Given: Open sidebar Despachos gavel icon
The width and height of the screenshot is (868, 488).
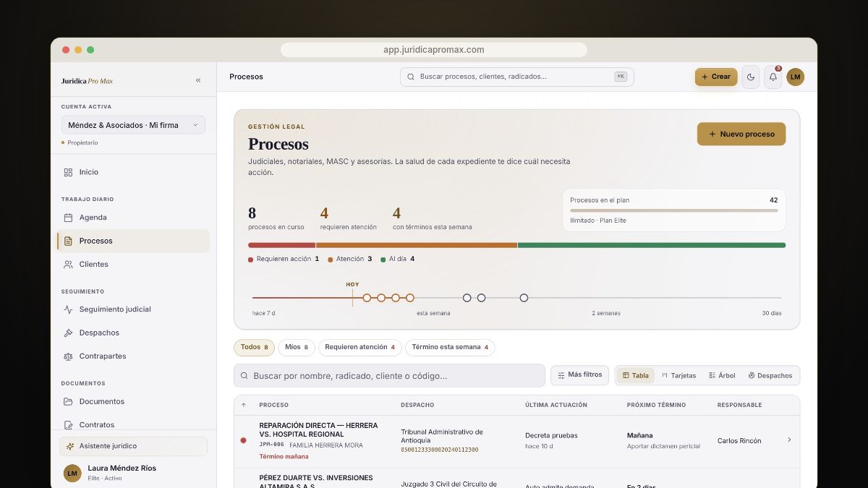Looking at the screenshot, I should click(68, 333).
